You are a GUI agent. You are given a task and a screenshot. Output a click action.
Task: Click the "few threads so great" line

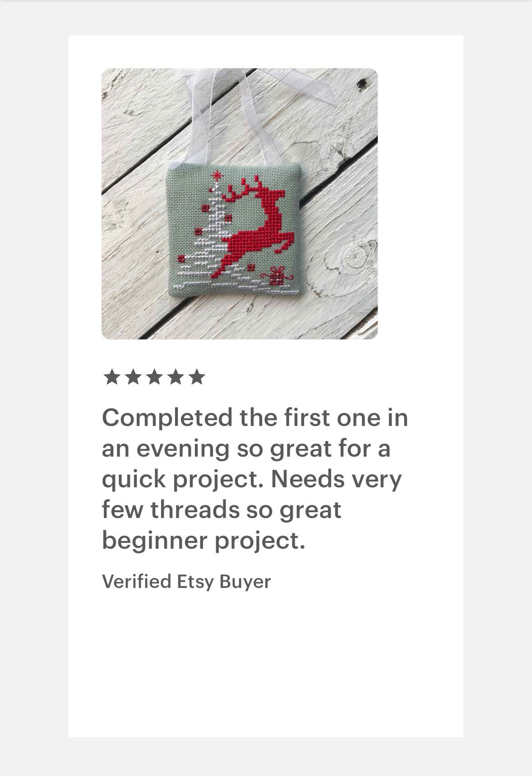point(222,509)
